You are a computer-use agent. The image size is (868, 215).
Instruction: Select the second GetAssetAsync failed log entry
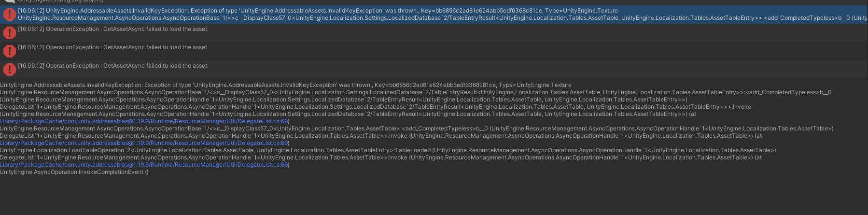[x=113, y=47]
